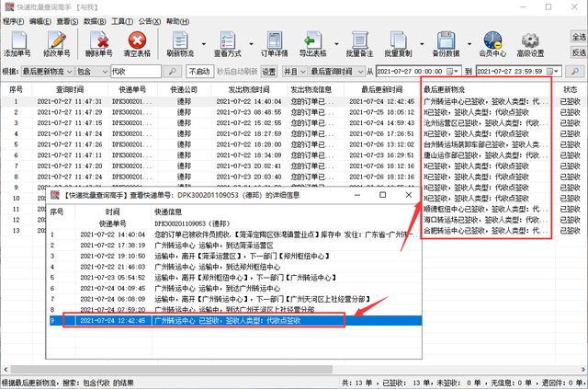The height and width of the screenshot is (389, 588).
Task: Click left arrow of horizontal scrollbar
Action: (x=6, y=370)
